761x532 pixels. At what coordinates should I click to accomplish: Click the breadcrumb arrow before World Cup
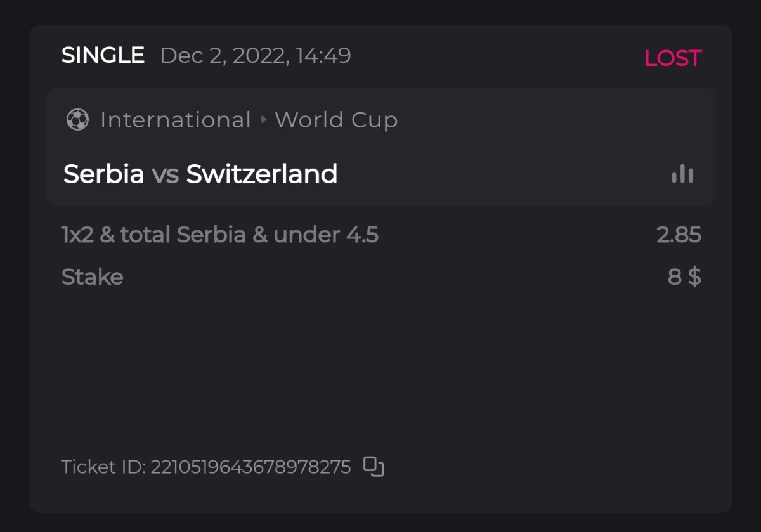click(264, 120)
